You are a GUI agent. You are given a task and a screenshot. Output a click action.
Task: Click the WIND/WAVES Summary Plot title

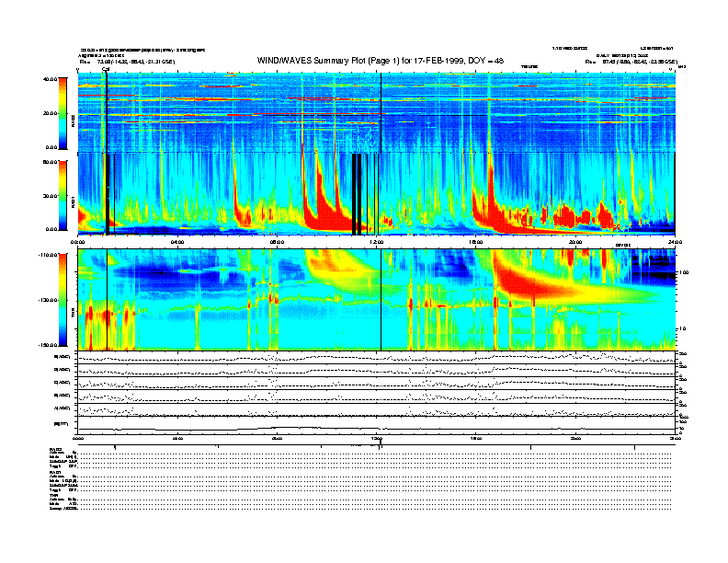point(381,61)
